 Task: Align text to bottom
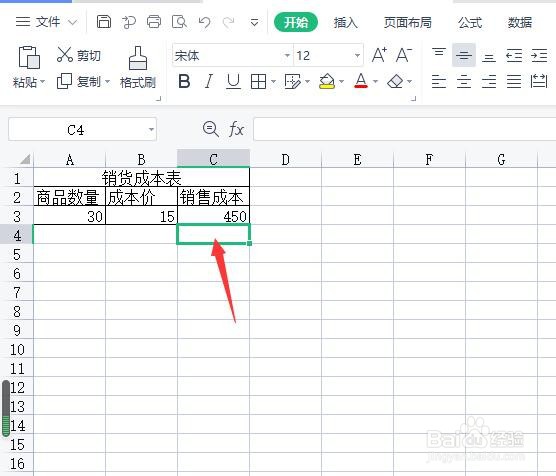point(489,57)
